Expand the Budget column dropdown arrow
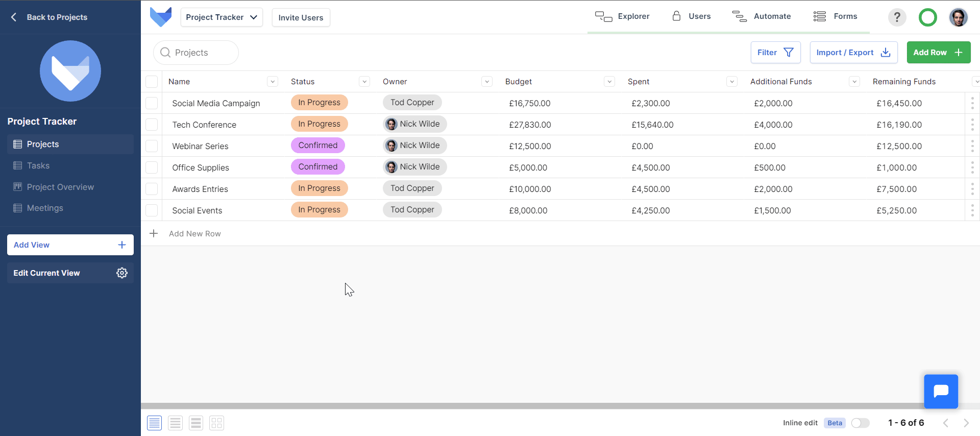The image size is (980, 436). click(x=609, y=82)
